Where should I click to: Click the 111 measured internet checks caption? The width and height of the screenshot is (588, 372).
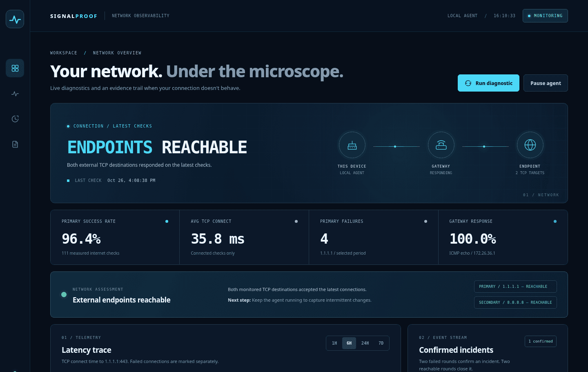coord(91,253)
